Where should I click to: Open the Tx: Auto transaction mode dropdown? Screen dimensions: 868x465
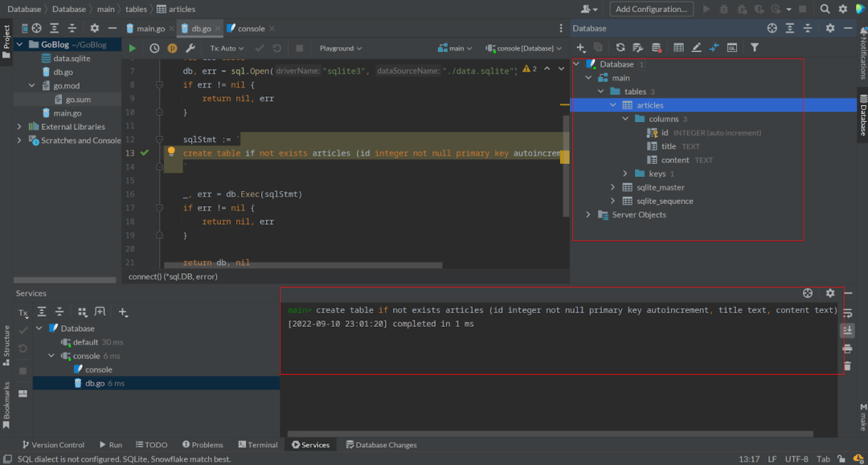[227, 48]
